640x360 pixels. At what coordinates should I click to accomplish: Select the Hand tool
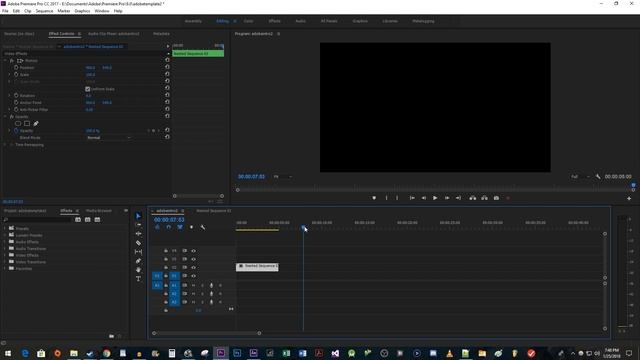pos(138,270)
